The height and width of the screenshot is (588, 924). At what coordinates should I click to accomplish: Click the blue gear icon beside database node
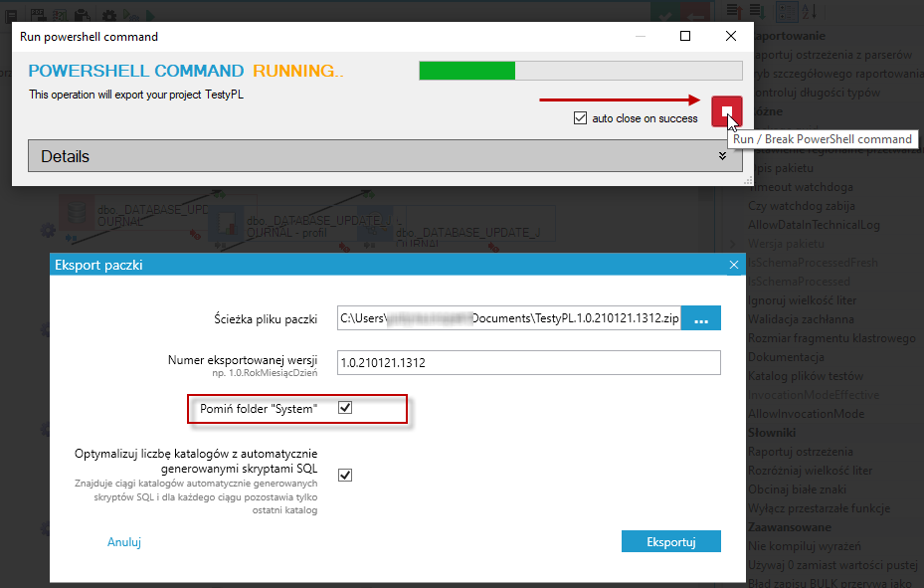coord(48,230)
